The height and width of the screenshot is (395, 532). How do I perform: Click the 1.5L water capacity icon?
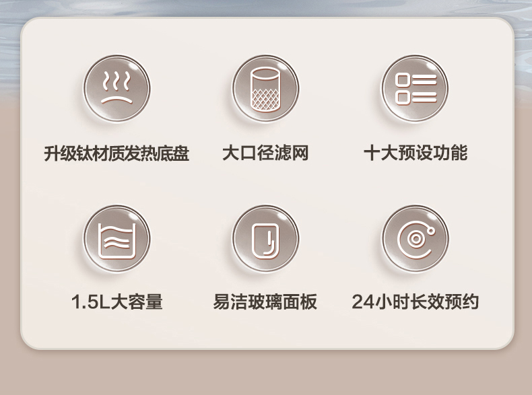coord(117,238)
